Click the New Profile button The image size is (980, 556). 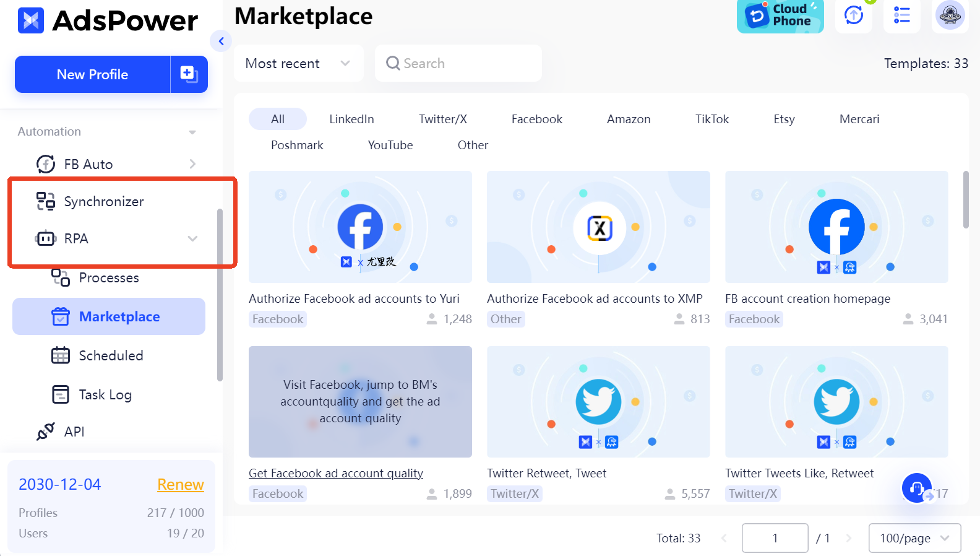tap(92, 74)
